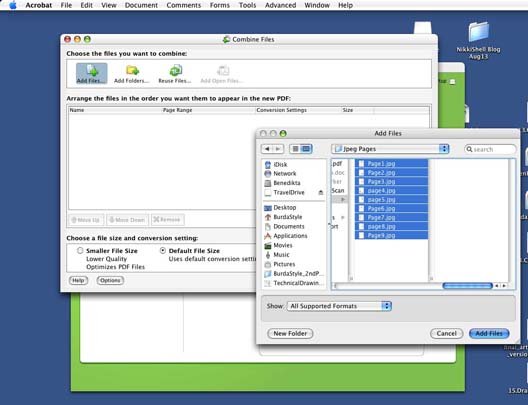Go back in the Add Files browser

pos(267,149)
